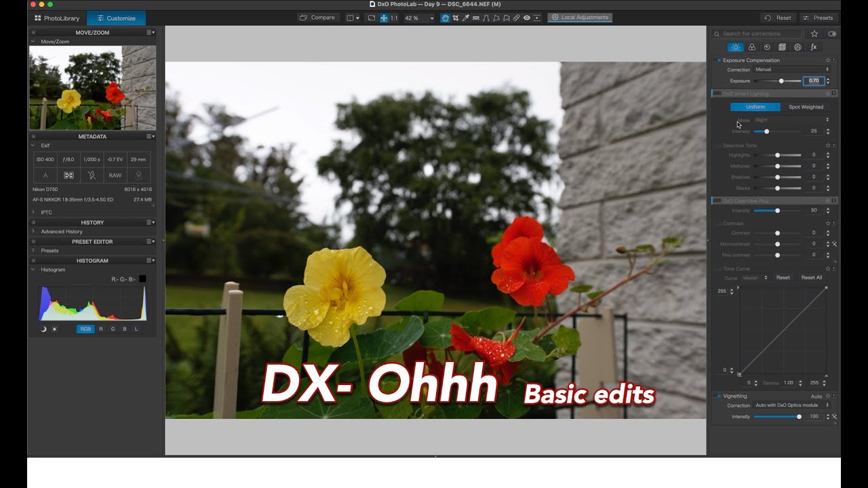Toggle Exposure Compensation on/off
This screenshot has width=868, height=488.
click(719, 60)
